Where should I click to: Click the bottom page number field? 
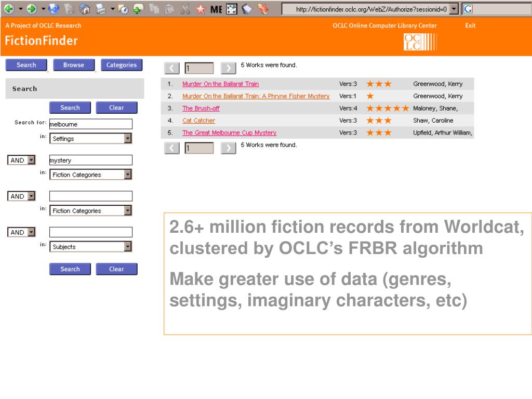coord(199,148)
